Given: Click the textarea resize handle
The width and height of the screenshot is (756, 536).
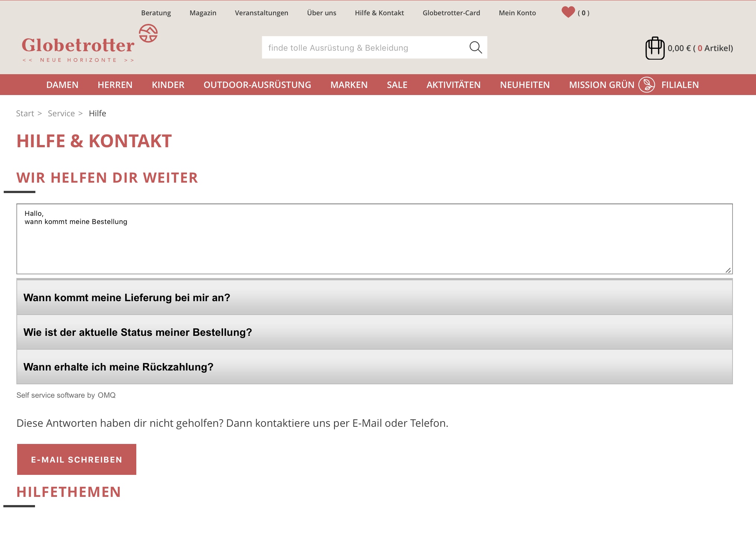Looking at the screenshot, I should point(728,270).
